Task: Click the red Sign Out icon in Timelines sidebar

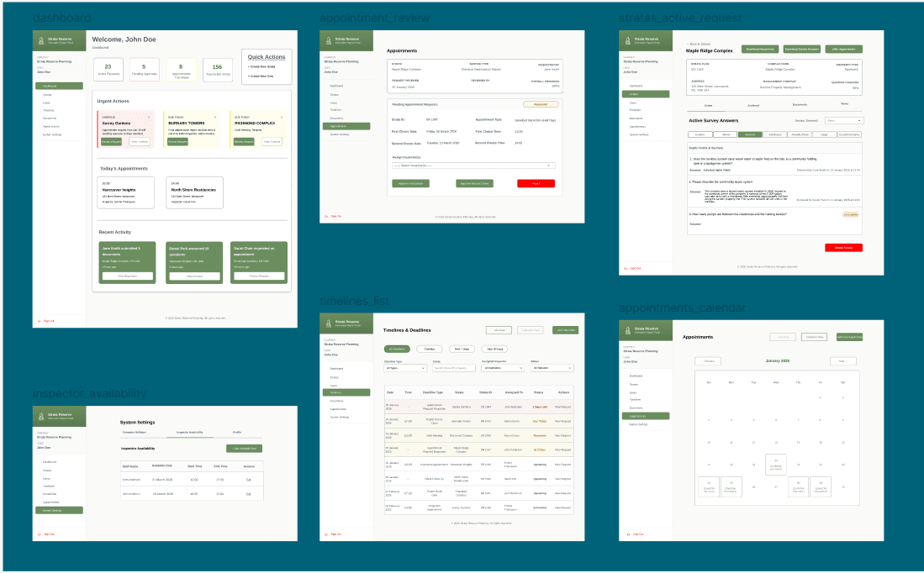Action: (326, 534)
